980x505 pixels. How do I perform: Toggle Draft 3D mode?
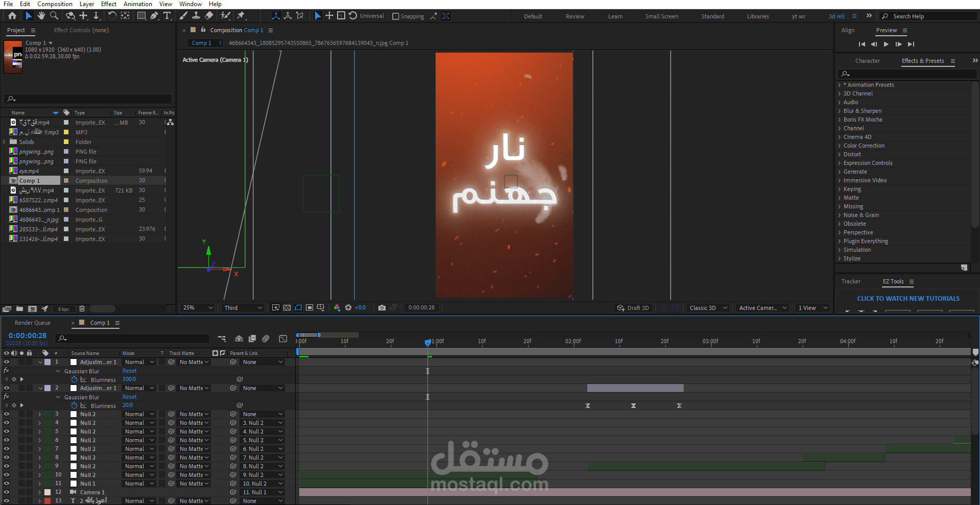633,308
